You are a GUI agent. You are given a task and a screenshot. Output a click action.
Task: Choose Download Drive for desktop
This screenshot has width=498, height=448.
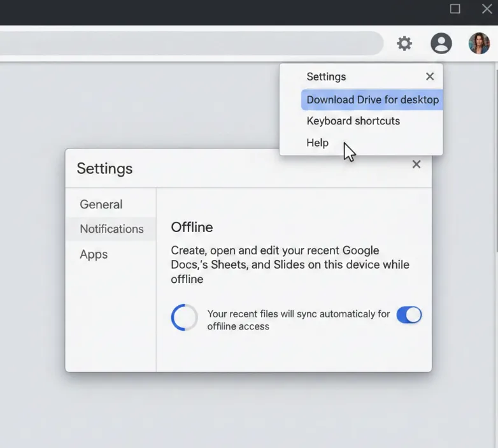click(x=372, y=99)
